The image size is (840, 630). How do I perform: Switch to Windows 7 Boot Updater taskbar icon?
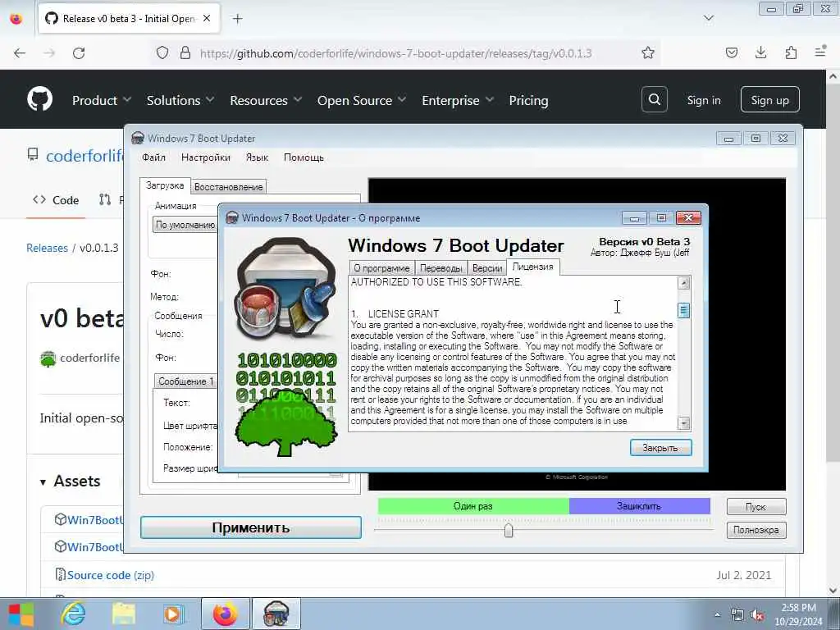tap(276, 614)
